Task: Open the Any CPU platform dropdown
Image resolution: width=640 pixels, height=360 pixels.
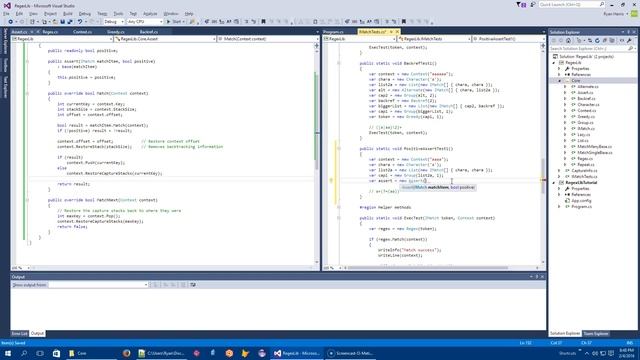Action: (x=145, y=22)
